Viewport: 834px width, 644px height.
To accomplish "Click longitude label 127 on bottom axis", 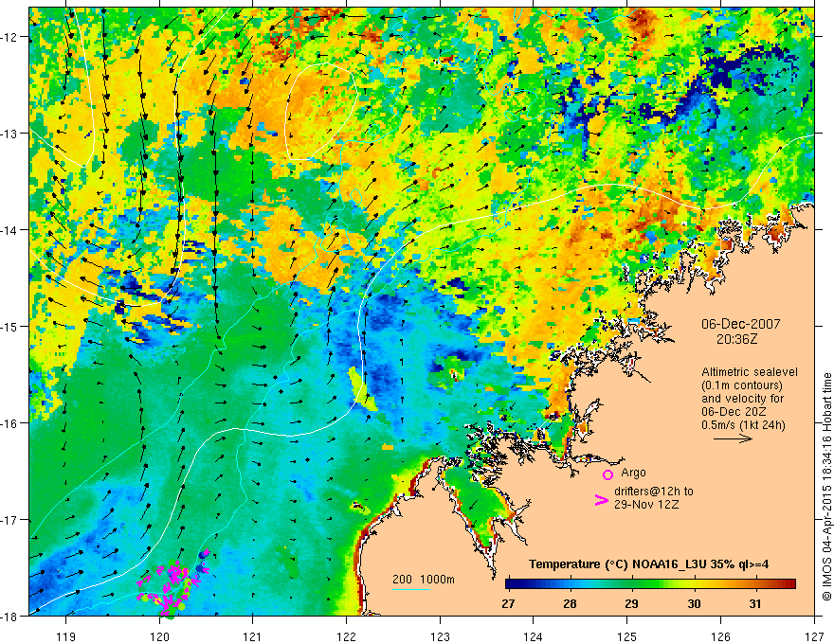I will [814, 636].
